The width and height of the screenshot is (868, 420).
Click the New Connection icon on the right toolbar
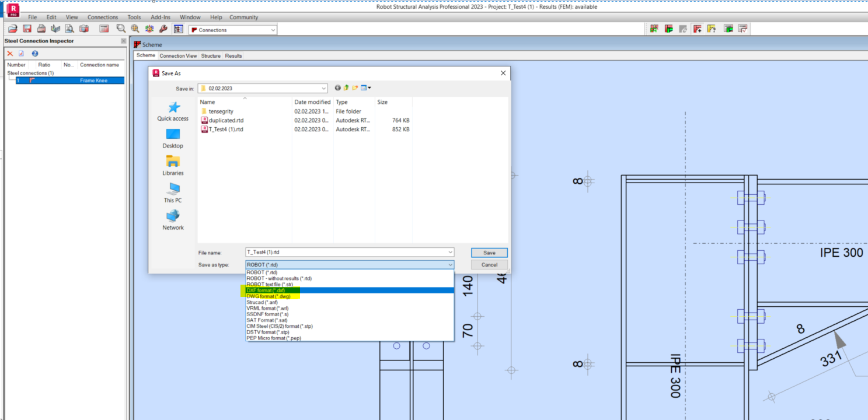tap(698, 28)
